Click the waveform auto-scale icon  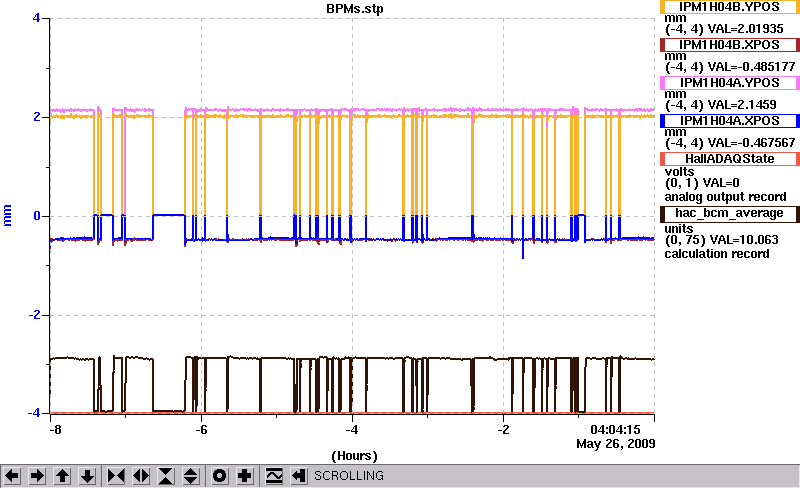click(x=274, y=476)
